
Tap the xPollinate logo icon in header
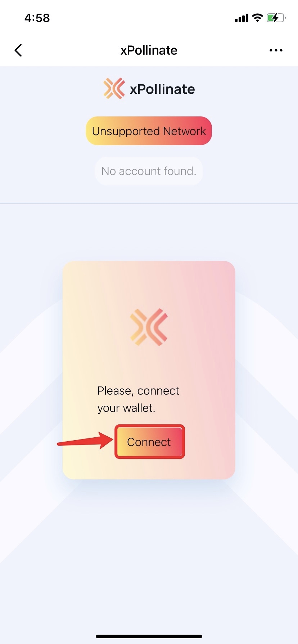(x=114, y=88)
